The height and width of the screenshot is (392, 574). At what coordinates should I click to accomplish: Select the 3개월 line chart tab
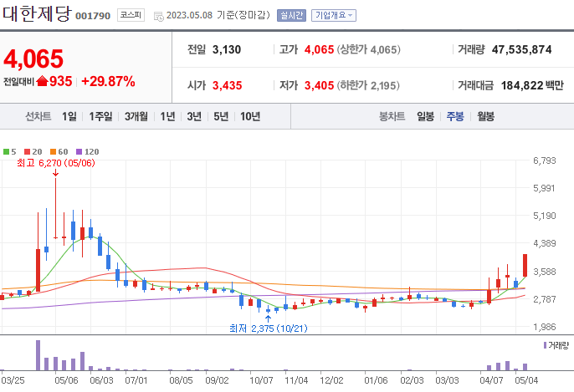click(136, 116)
